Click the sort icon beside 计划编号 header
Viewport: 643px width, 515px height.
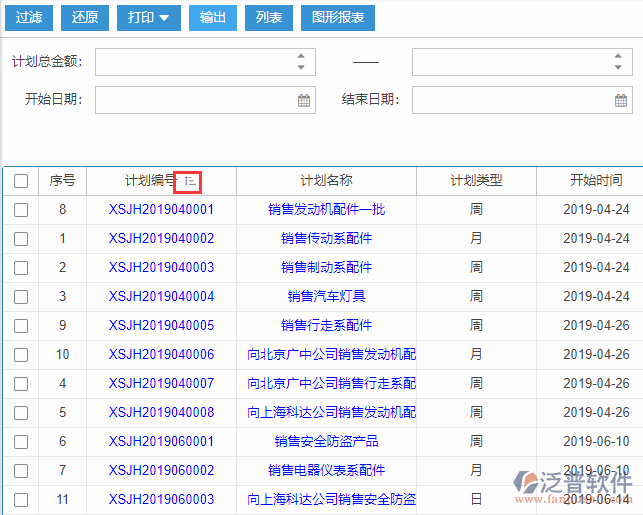[188, 182]
